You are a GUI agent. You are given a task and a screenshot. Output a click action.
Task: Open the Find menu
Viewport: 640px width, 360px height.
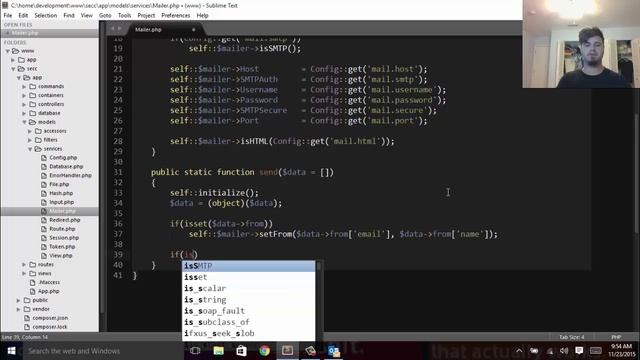[69, 16]
